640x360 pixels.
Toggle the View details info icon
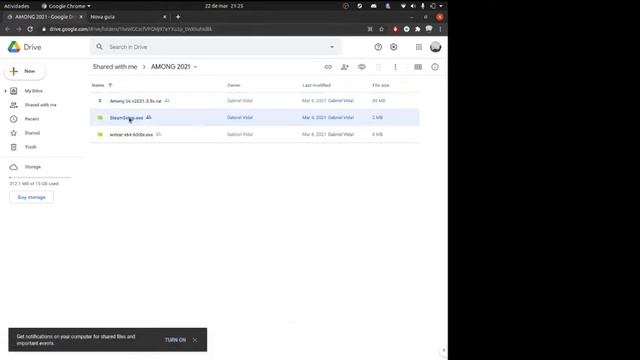click(x=435, y=67)
